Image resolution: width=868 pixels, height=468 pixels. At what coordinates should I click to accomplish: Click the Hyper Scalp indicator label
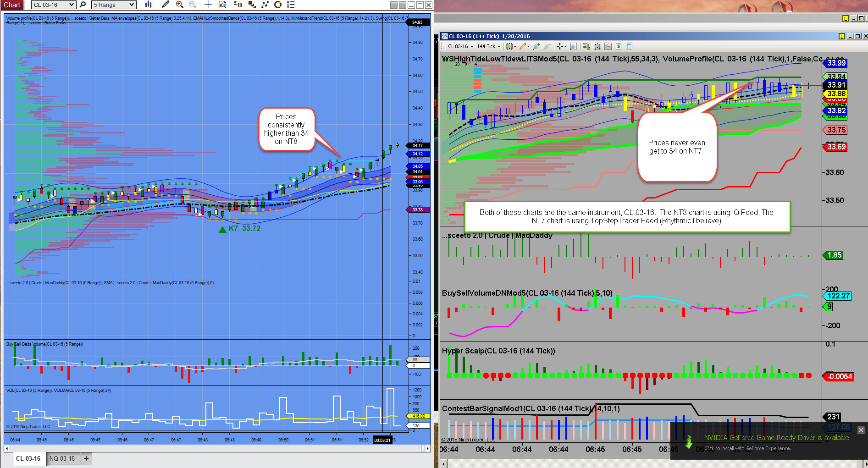click(x=498, y=351)
